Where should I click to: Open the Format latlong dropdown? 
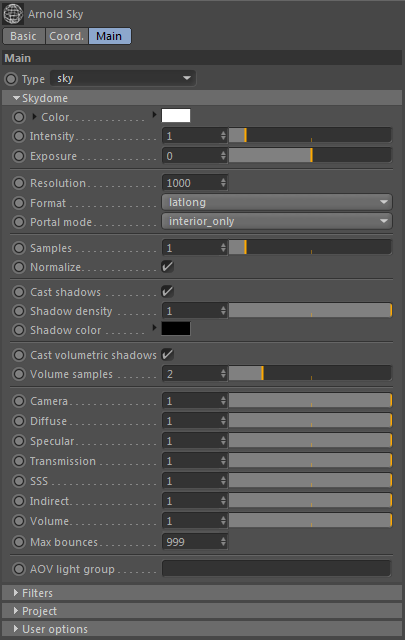coord(277,202)
